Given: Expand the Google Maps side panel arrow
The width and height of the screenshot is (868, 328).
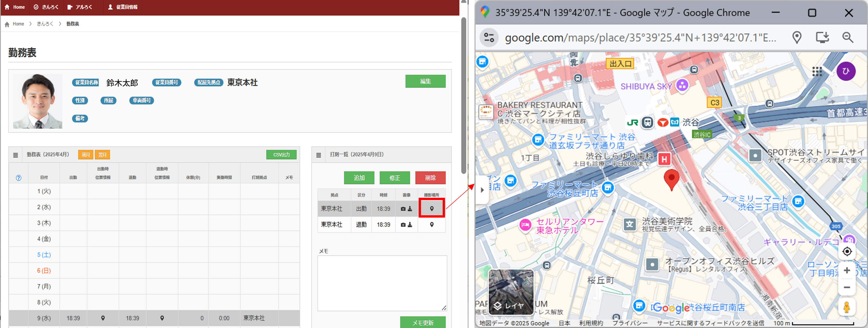Looking at the screenshot, I should pyautogui.click(x=482, y=190).
